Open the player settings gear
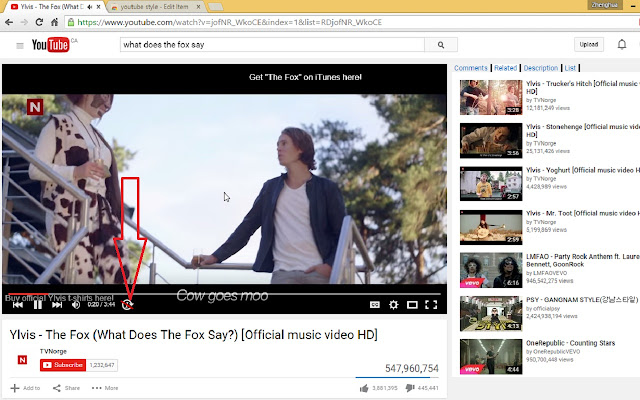The height and width of the screenshot is (400, 640). click(x=393, y=305)
